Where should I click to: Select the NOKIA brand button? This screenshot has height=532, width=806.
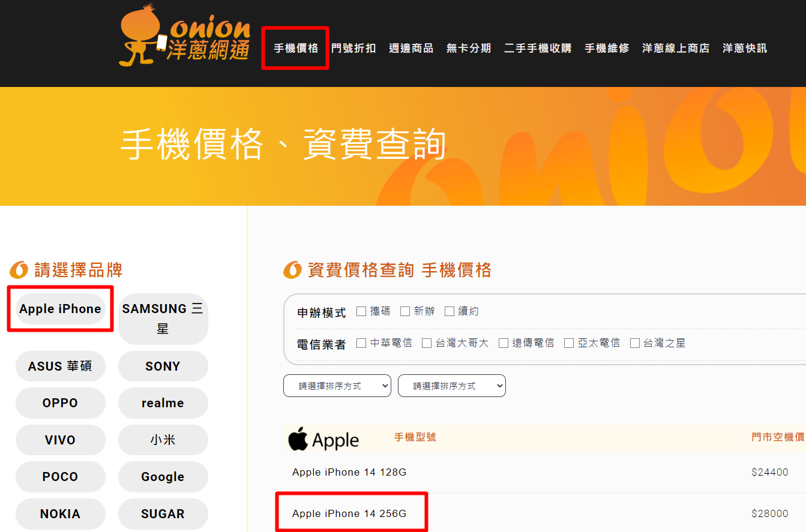coord(60,514)
